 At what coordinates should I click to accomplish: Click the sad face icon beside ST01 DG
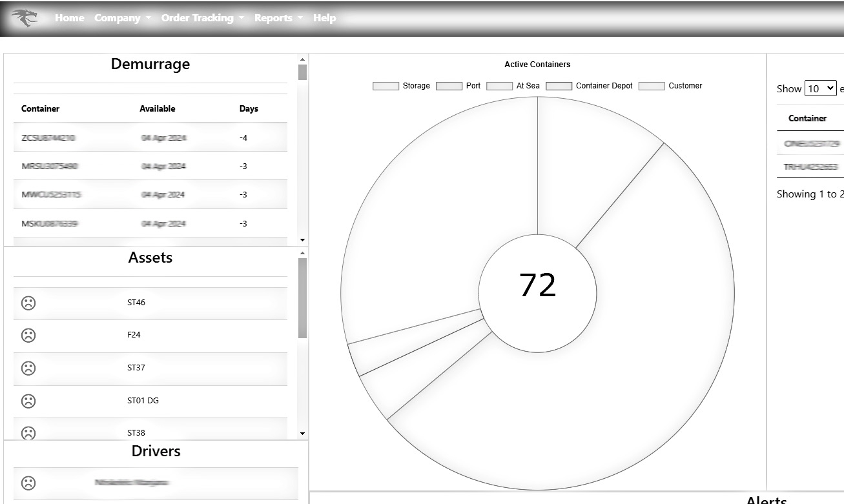point(28,401)
